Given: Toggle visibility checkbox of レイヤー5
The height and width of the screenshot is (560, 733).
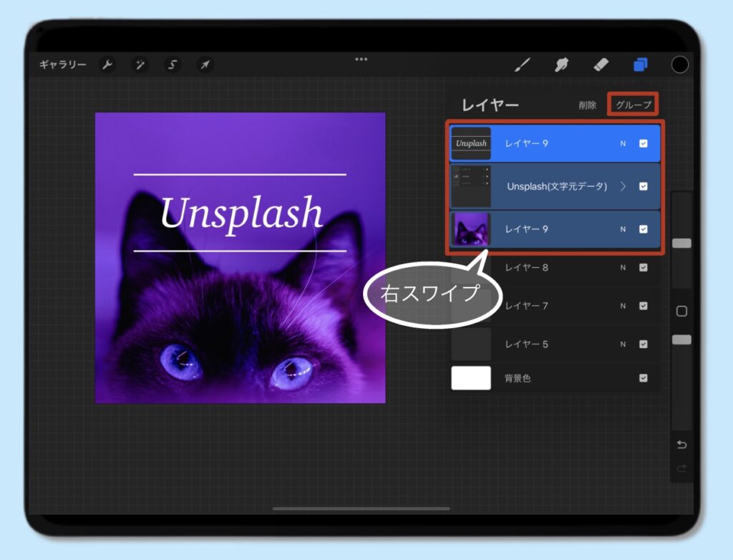Looking at the screenshot, I should point(644,344).
